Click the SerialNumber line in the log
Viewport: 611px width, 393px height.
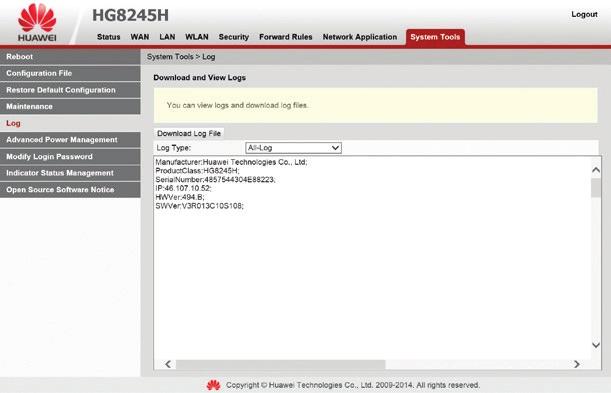pyautogui.click(x=215, y=180)
